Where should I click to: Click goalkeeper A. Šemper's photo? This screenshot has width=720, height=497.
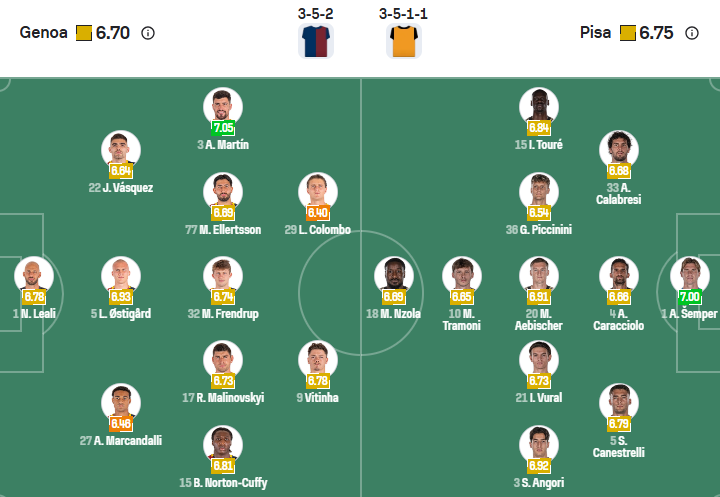coord(689,275)
